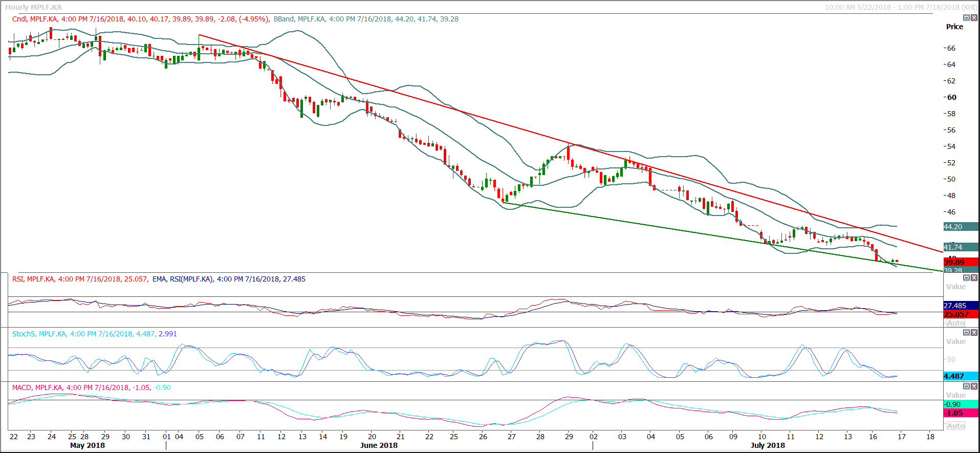Click the June 2018 label on time axis
This screenshot has width=980, height=453.
(379, 445)
